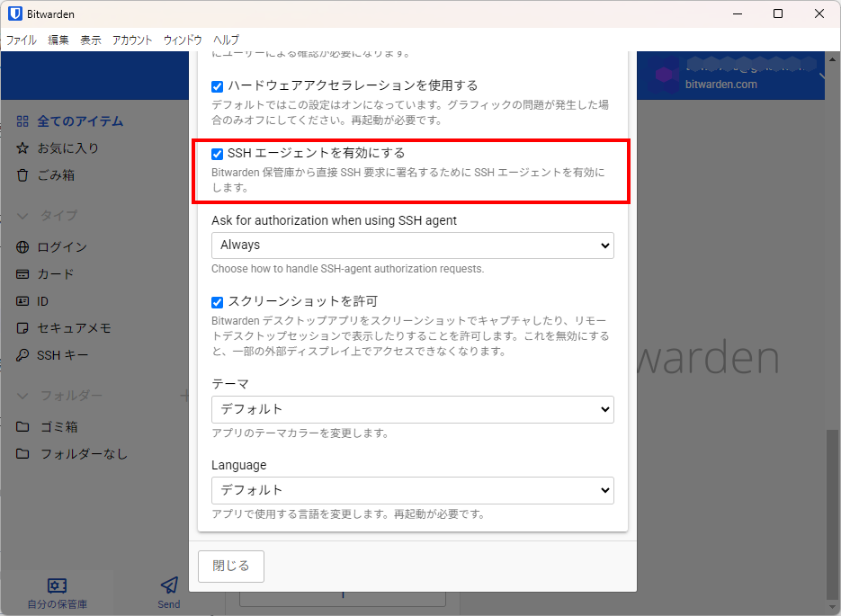Image resolution: width=841 pixels, height=616 pixels.
Task: Click the grid icon for 全てのアイテム
Action: coord(22,121)
